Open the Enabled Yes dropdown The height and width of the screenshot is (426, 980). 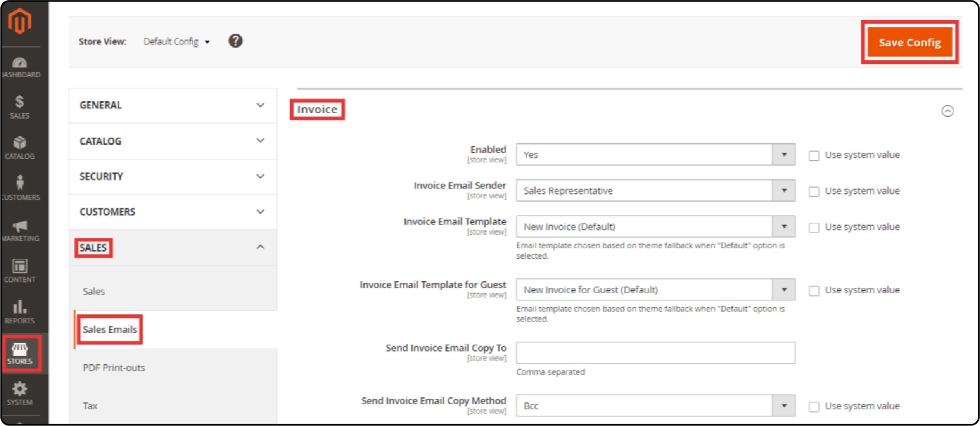[x=656, y=155]
